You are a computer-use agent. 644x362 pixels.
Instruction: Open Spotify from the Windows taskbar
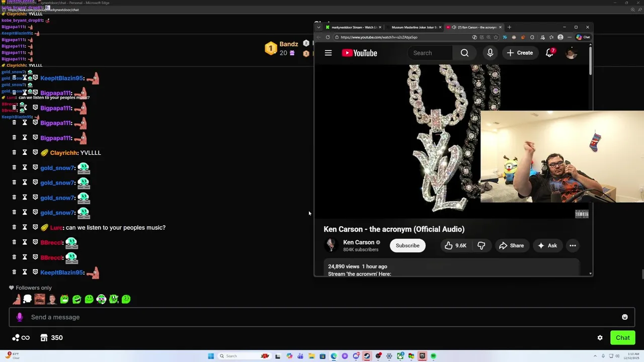433,356
